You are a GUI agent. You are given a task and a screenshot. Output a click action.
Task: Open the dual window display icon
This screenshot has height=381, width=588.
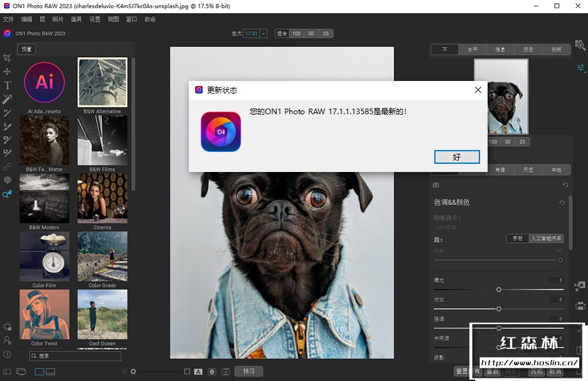click(21, 372)
